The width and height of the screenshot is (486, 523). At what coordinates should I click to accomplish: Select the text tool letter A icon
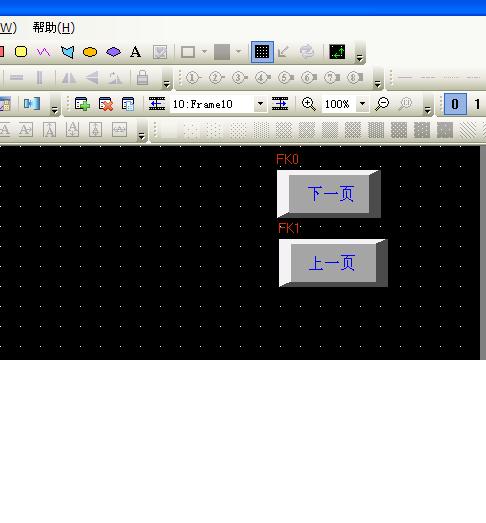pyautogui.click(x=135, y=52)
